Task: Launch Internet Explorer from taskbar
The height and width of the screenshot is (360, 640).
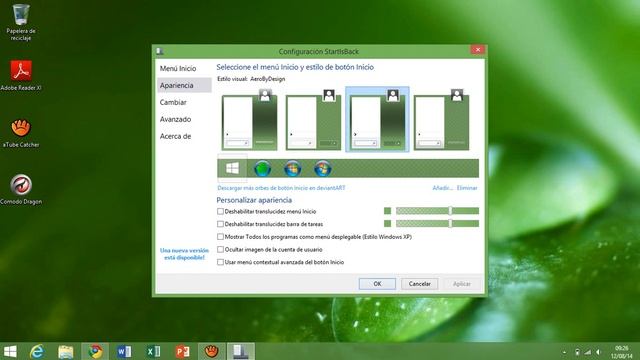Action: 37,351
